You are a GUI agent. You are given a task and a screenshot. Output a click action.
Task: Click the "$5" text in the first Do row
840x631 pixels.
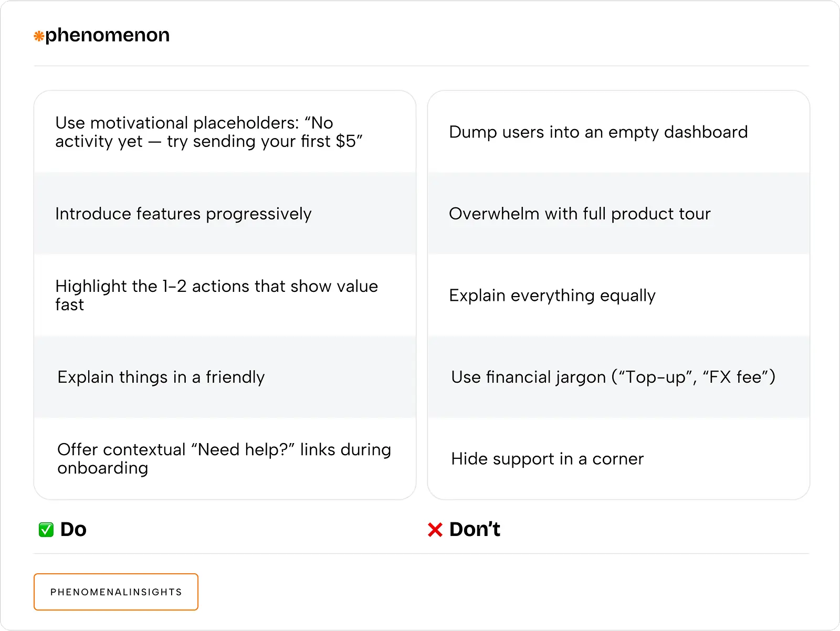coord(346,141)
